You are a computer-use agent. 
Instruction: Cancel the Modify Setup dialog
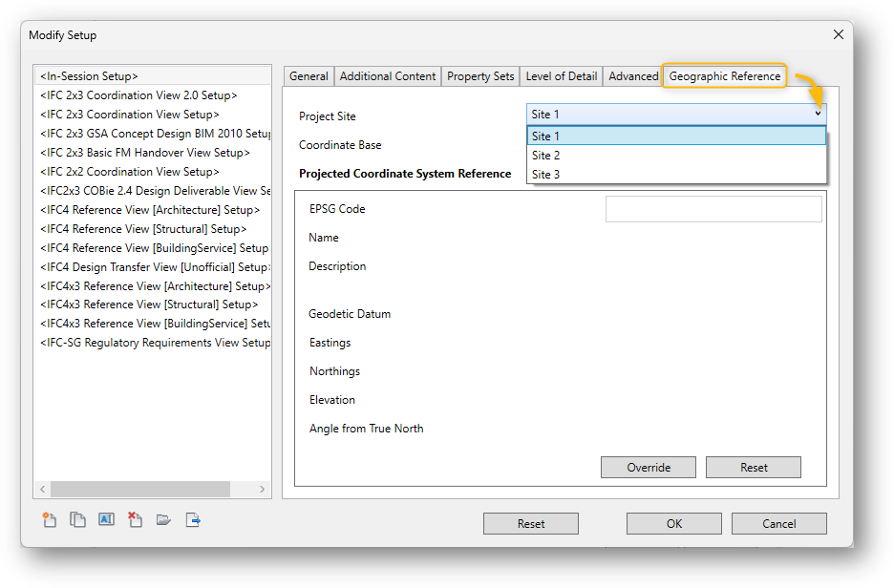point(778,524)
